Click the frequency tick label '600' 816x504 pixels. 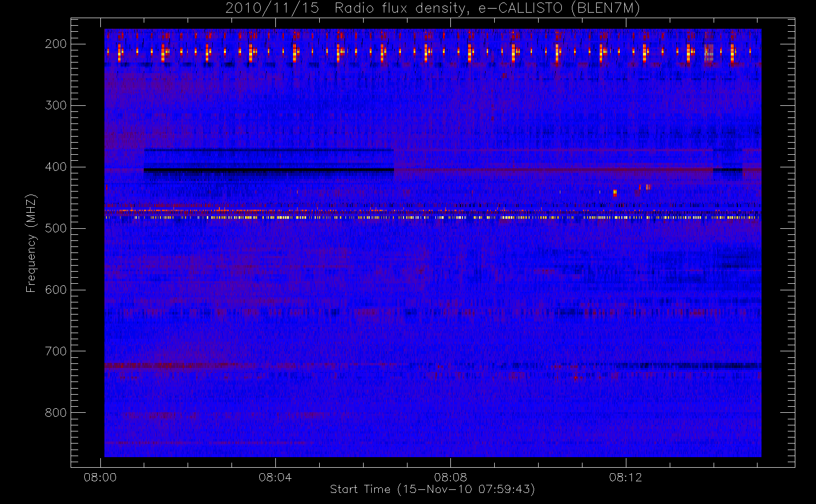(x=56, y=290)
